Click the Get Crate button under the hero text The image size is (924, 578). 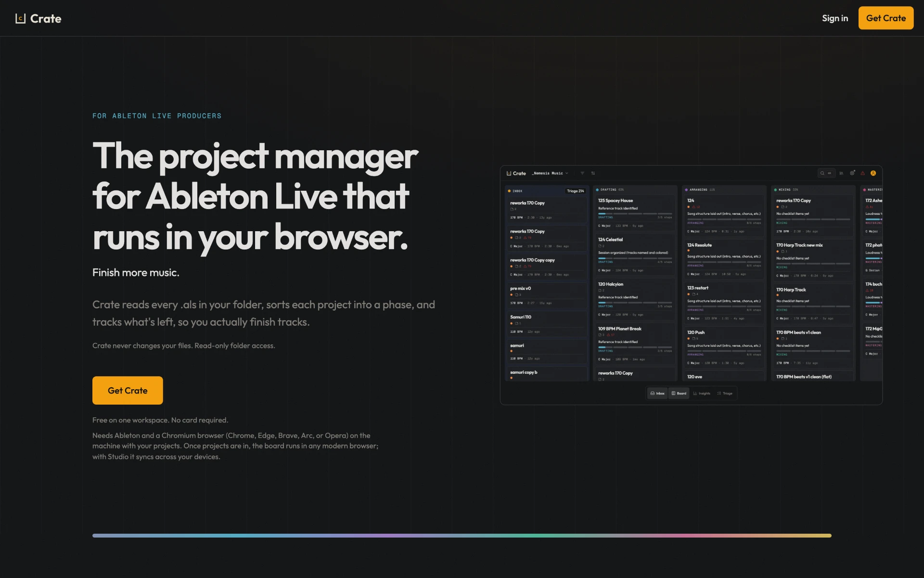point(128,391)
